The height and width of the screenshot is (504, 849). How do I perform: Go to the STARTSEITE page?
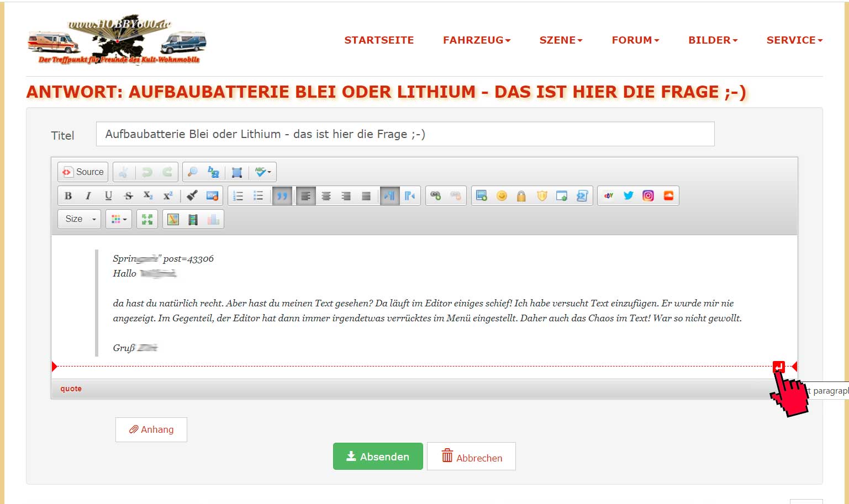click(379, 40)
